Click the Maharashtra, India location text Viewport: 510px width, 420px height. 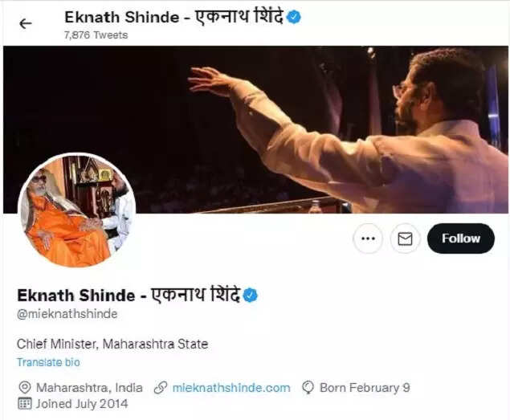tap(89, 388)
